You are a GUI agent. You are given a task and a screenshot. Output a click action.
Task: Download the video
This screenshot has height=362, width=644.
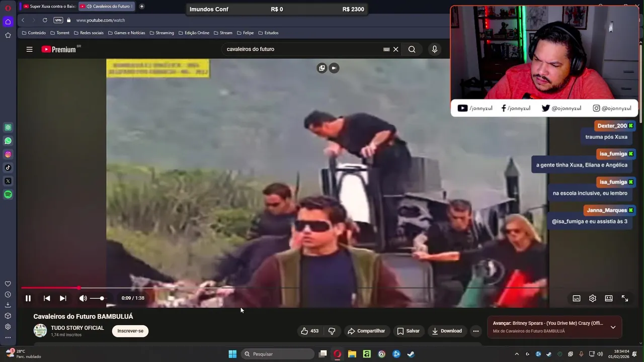coord(447,331)
